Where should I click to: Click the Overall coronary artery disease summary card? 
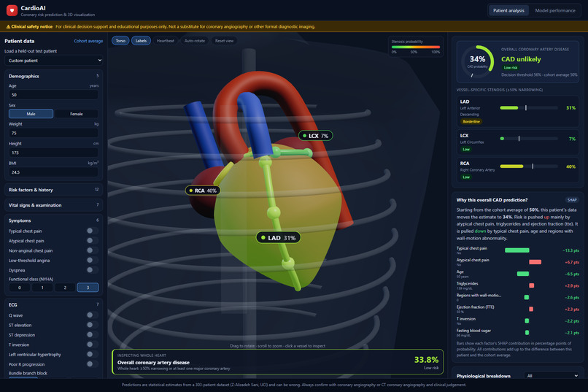[277, 362]
